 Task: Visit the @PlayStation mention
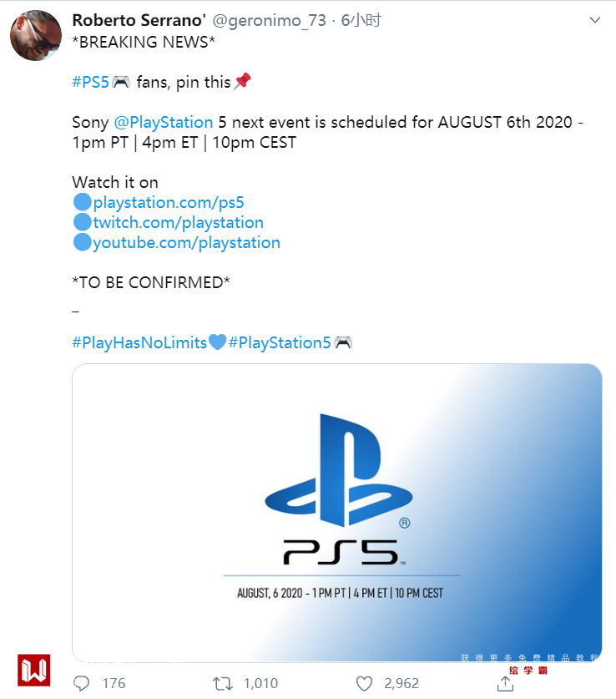click(163, 122)
